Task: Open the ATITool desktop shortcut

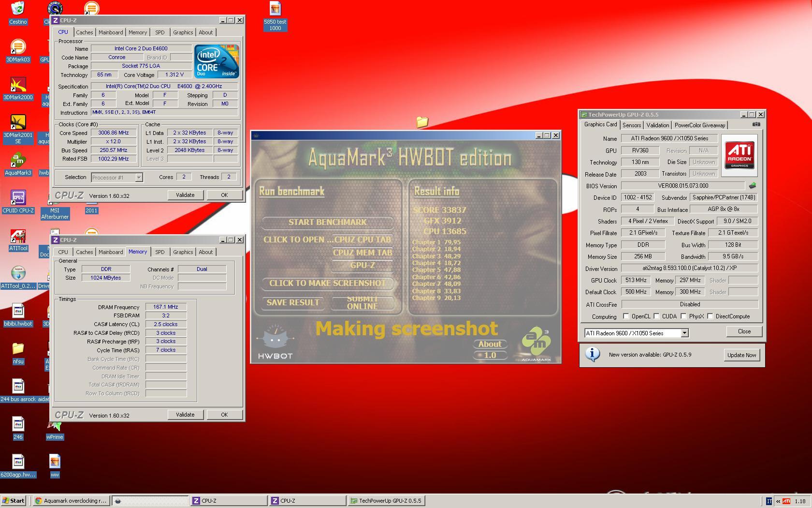Action: pyautogui.click(x=18, y=236)
